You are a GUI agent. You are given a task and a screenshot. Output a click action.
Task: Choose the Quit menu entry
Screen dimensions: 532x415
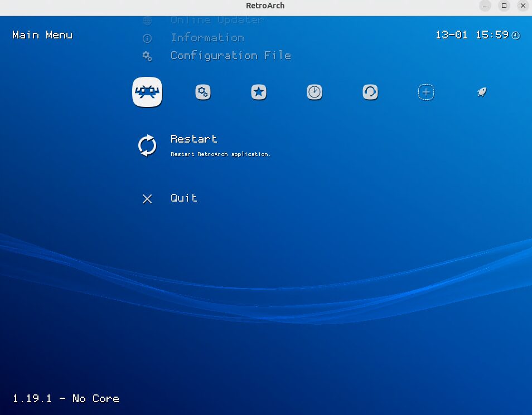click(184, 198)
